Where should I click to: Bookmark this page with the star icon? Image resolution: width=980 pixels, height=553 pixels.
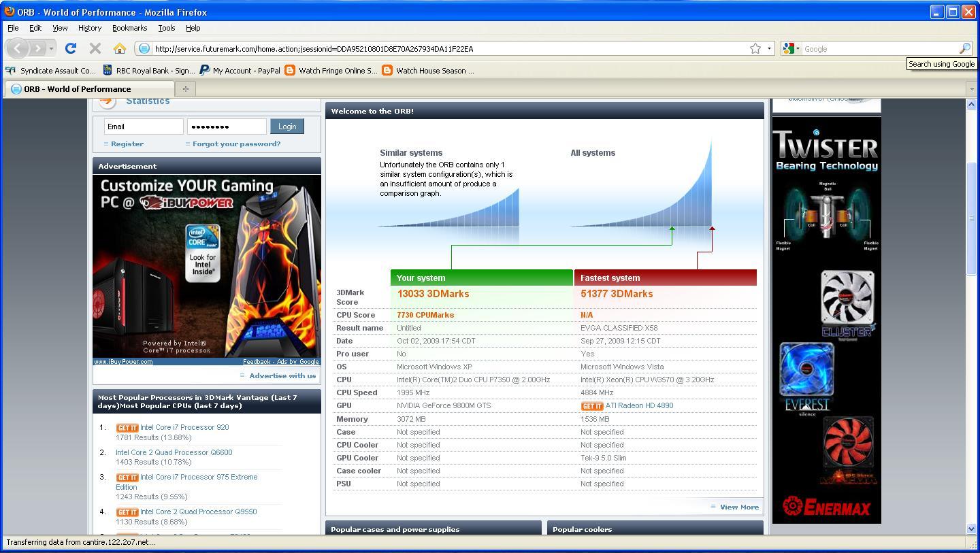pos(755,48)
